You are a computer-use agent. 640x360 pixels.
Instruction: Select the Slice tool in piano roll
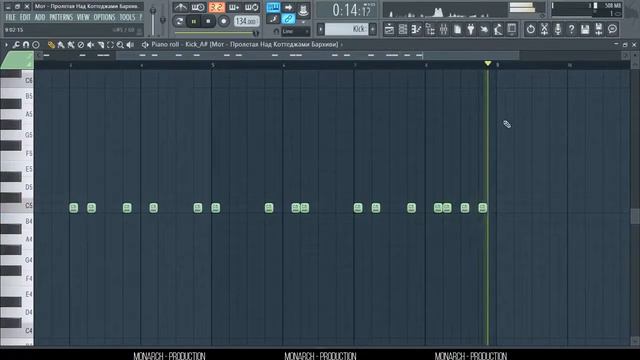pyautogui.click(x=100, y=44)
